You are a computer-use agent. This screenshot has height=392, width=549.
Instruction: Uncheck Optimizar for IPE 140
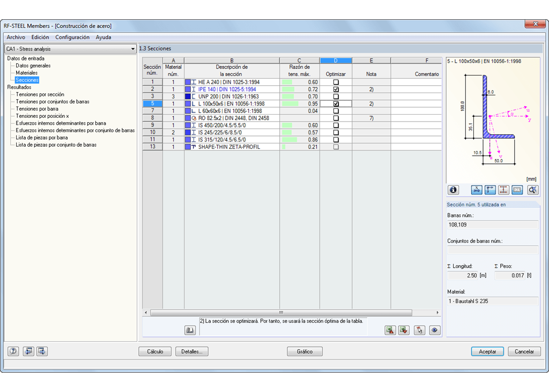(336, 89)
